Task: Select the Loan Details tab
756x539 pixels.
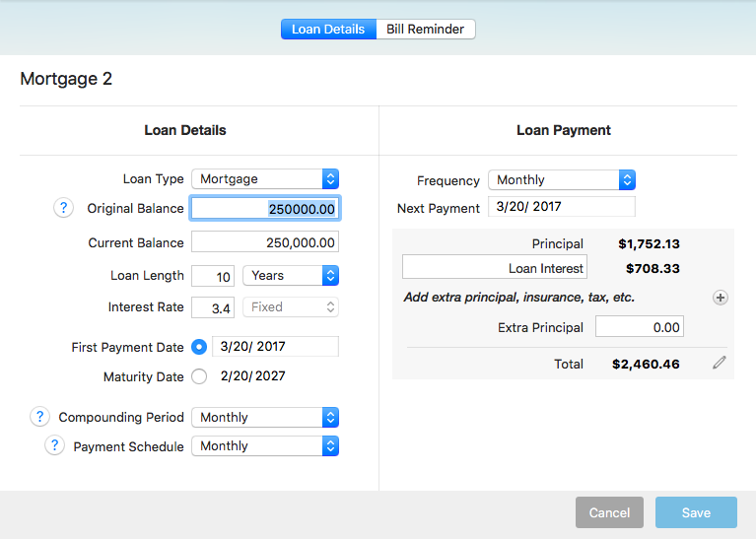Action: tap(328, 30)
